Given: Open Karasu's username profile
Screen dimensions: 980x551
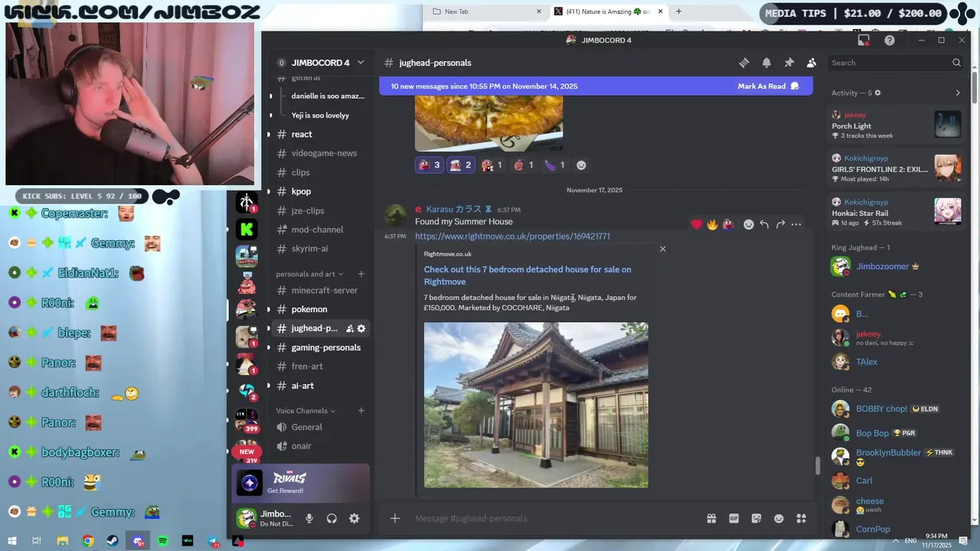Looking at the screenshot, I should point(454,209).
